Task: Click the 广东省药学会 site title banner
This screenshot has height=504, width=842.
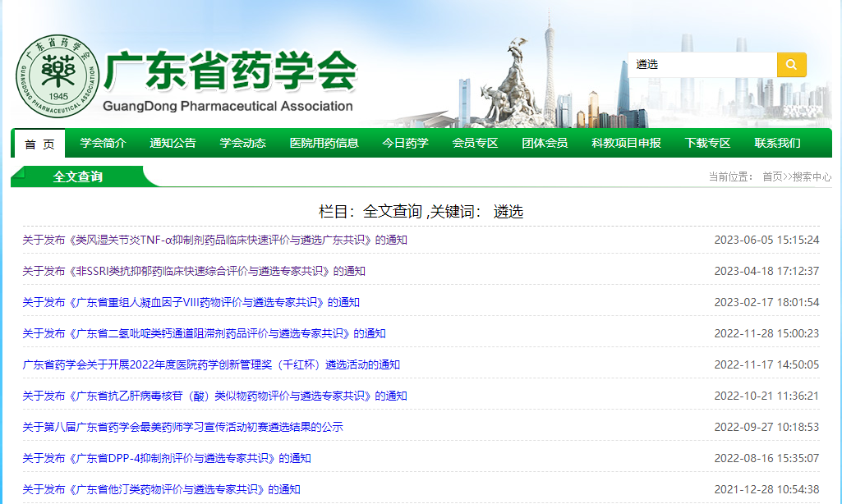Action: point(230,71)
